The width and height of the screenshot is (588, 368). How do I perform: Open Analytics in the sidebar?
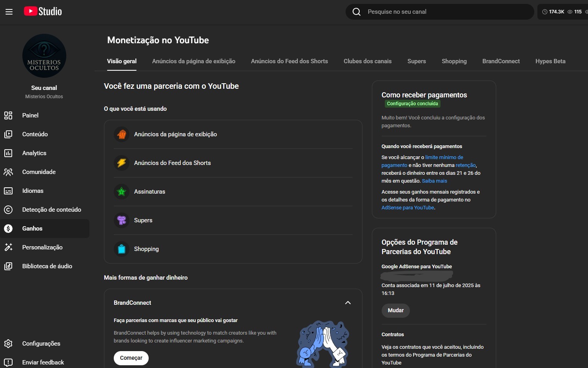[34, 153]
